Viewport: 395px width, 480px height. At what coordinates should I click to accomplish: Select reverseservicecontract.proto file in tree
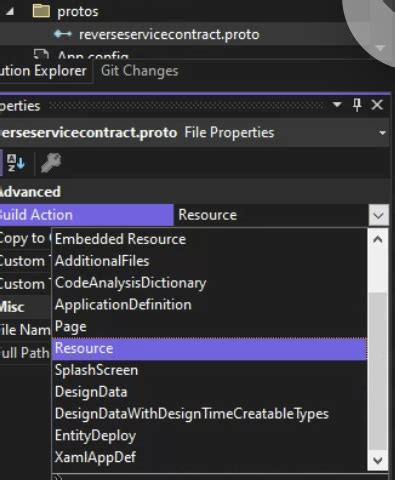click(x=169, y=34)
